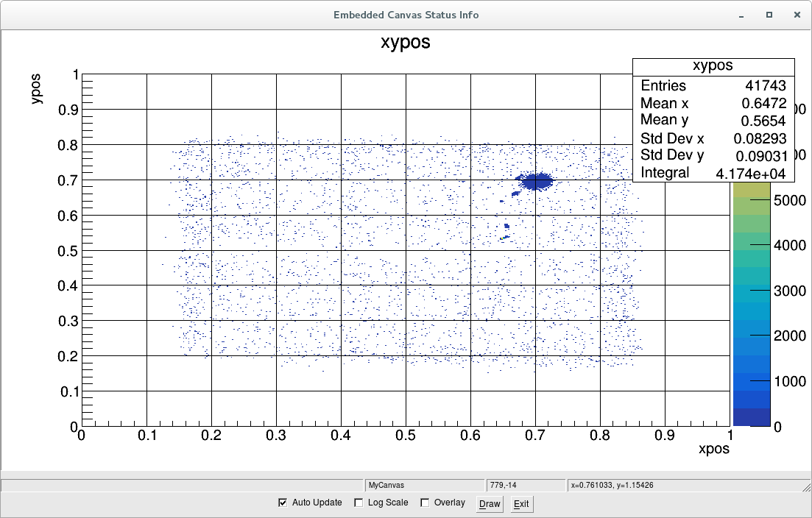
Task: Close the Embedded Canvas window
Action: tap(795, 15)
